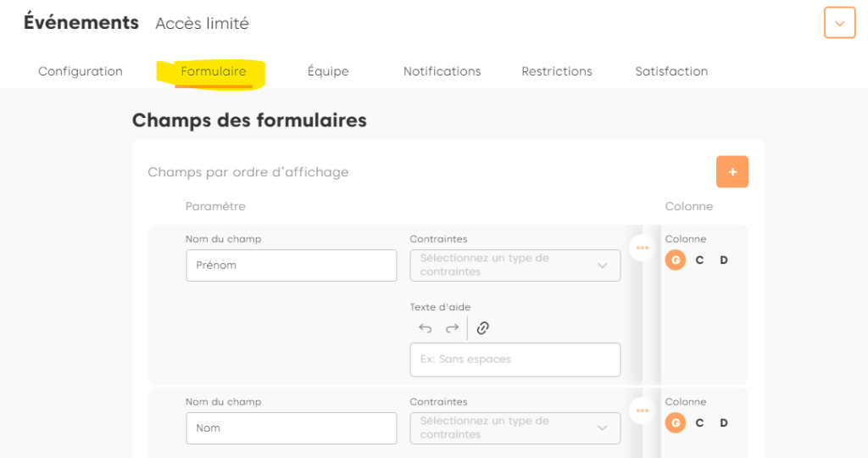Click undo arrow in Texte d'aide toolbar
The height and width of the screenshot is (458, 868).
(x=426, y=328)
